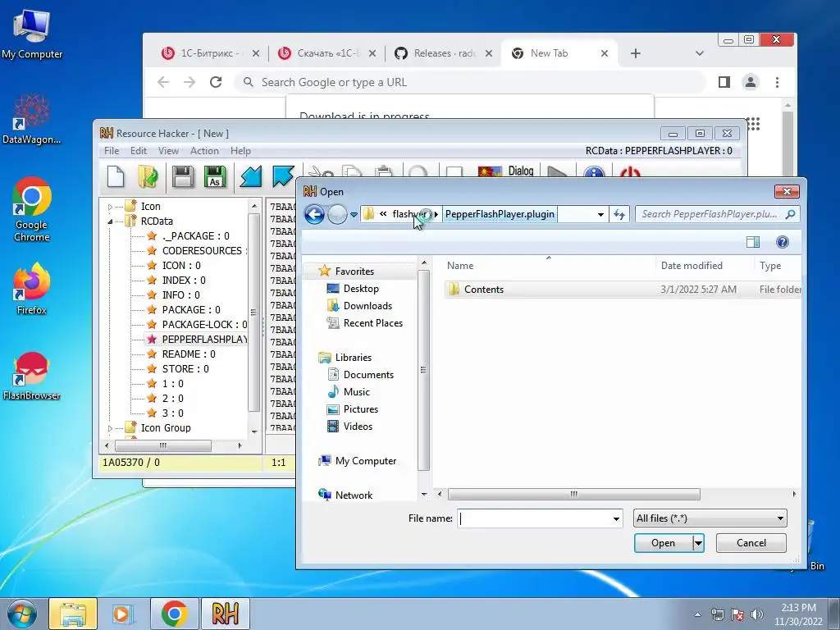The height and width of the screenshot is (630, 840).
Task: Click the Resource Hacker taskbar button
Action: click(x=225, y=614)
